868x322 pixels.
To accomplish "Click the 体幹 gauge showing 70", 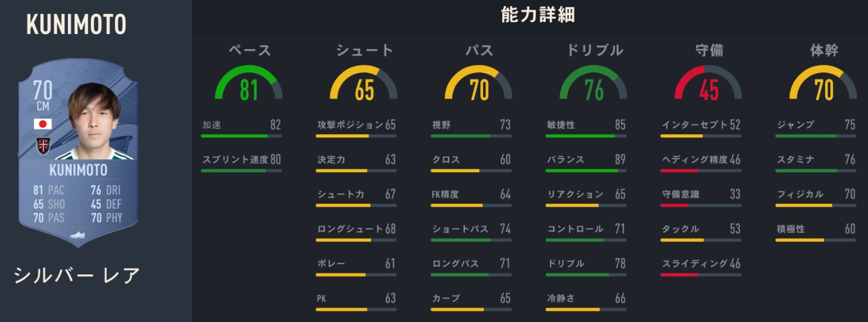I will (823, 85).
